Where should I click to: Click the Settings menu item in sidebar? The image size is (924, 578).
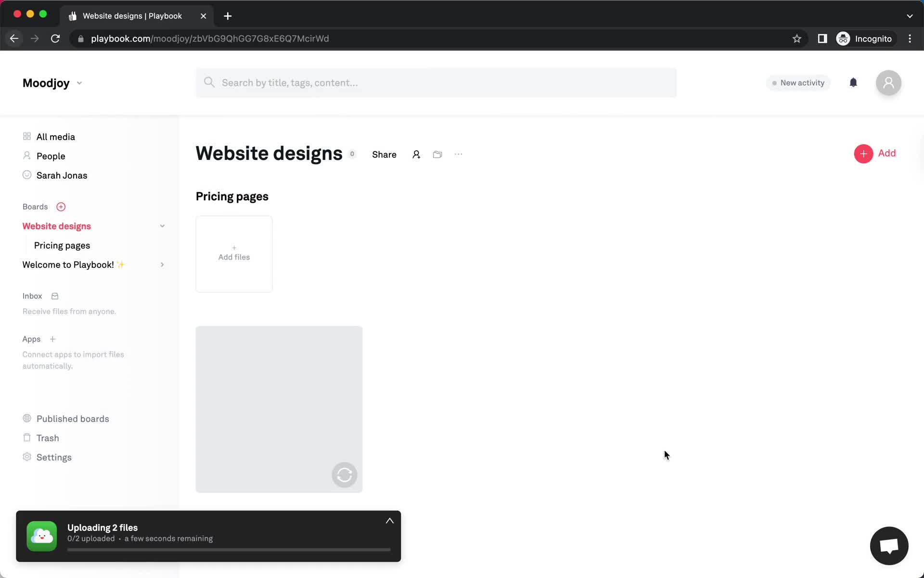54,457
